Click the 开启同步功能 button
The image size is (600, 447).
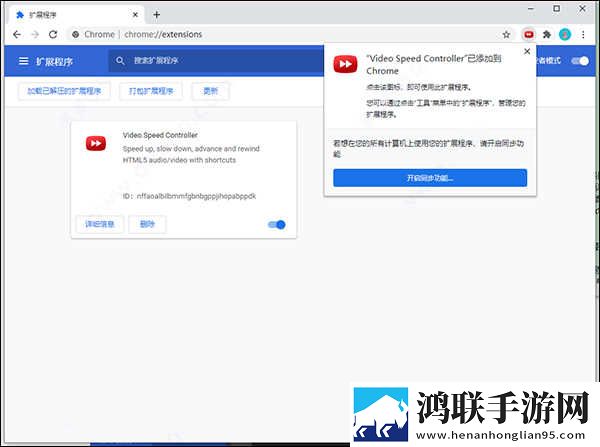[430, 178]
